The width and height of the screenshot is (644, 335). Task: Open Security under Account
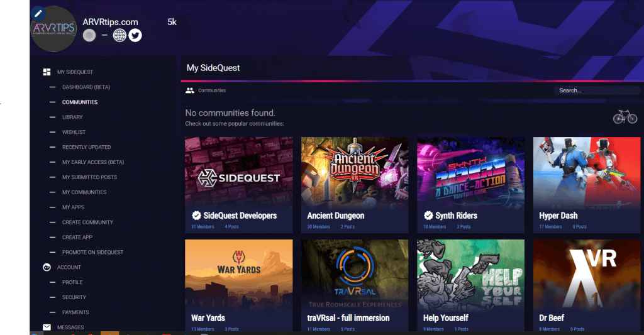[74, 297]
